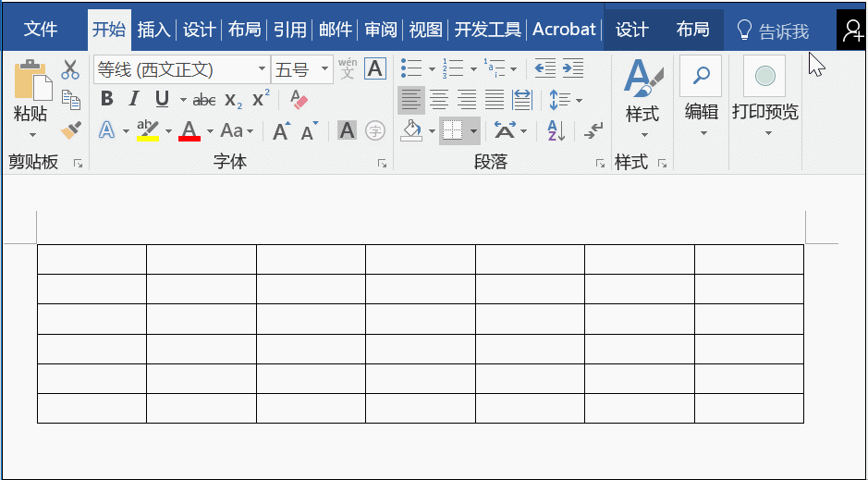Click the Borders grid icon
The image size is (868, 480).
pyautogui.click(x=452, y=130)
